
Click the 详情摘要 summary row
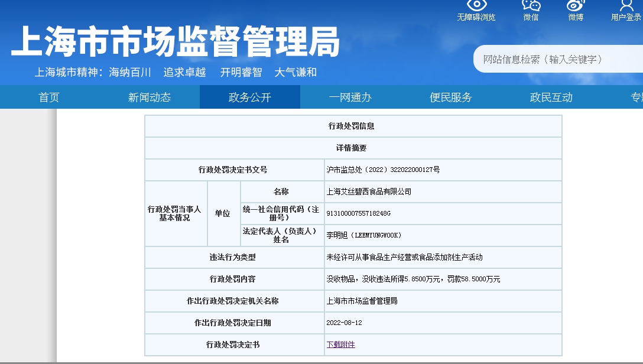point(353,148)
